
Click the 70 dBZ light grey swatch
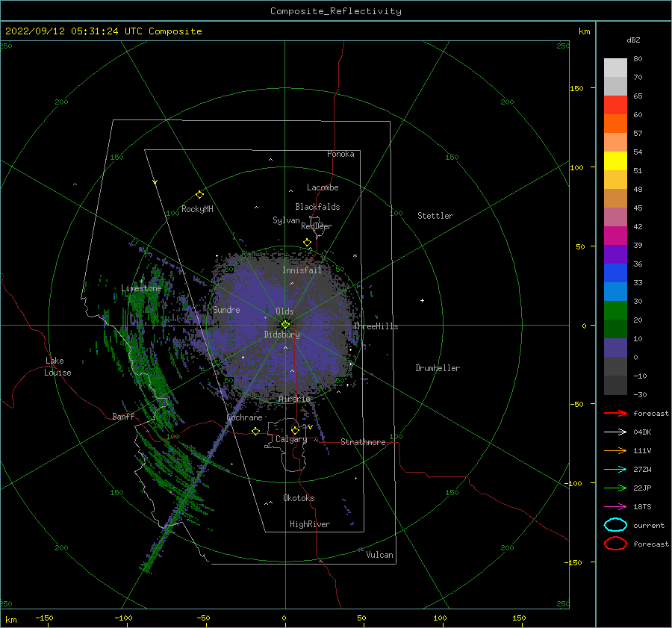point(615,67)
